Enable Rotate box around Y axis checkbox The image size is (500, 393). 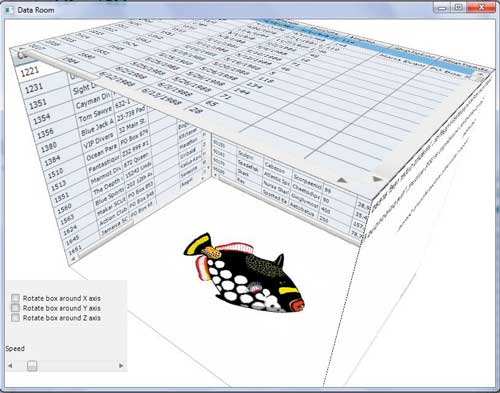(15, 307)
